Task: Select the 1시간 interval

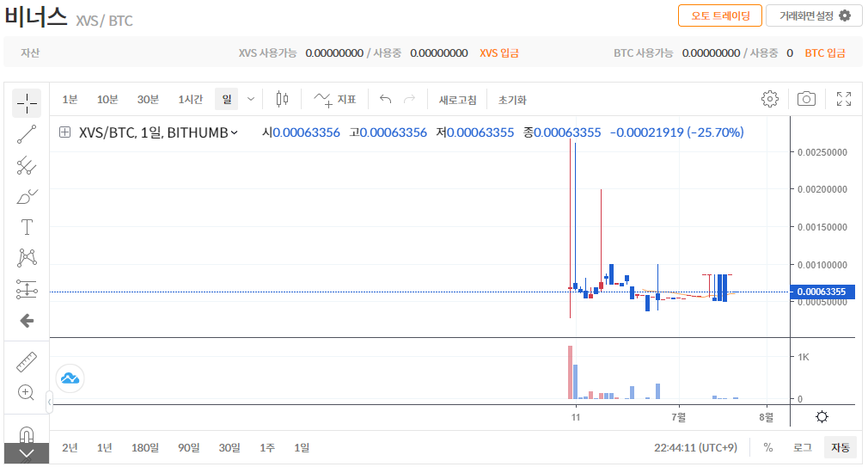Action: pos(191,99)
